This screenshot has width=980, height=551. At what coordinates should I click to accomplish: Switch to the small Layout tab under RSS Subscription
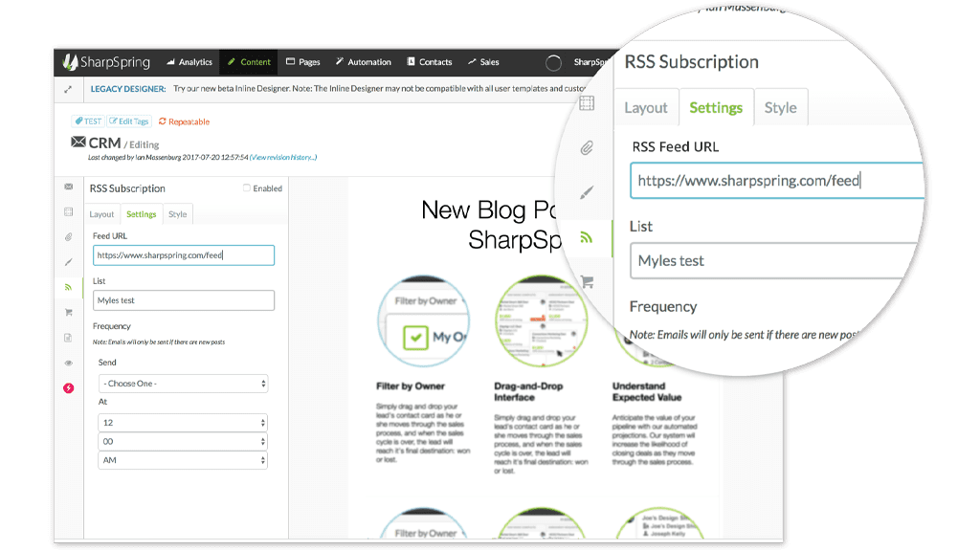(101, 214)
